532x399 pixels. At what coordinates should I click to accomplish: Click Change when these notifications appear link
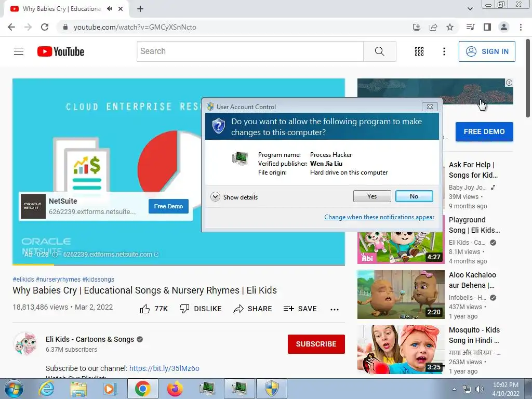[x=379, y=217]
